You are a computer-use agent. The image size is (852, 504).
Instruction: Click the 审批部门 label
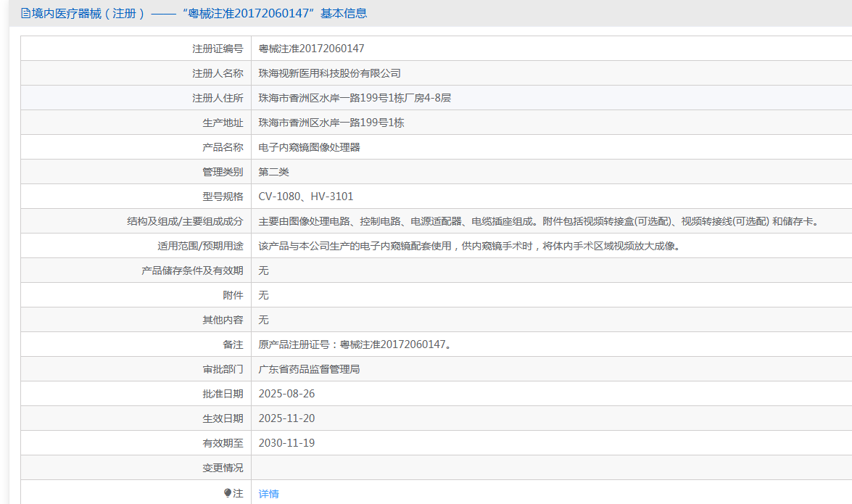[x=223, y=369]
